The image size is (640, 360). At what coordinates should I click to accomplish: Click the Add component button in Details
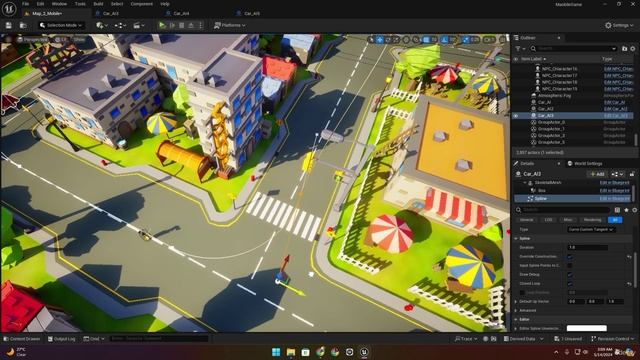pos(597,174)
